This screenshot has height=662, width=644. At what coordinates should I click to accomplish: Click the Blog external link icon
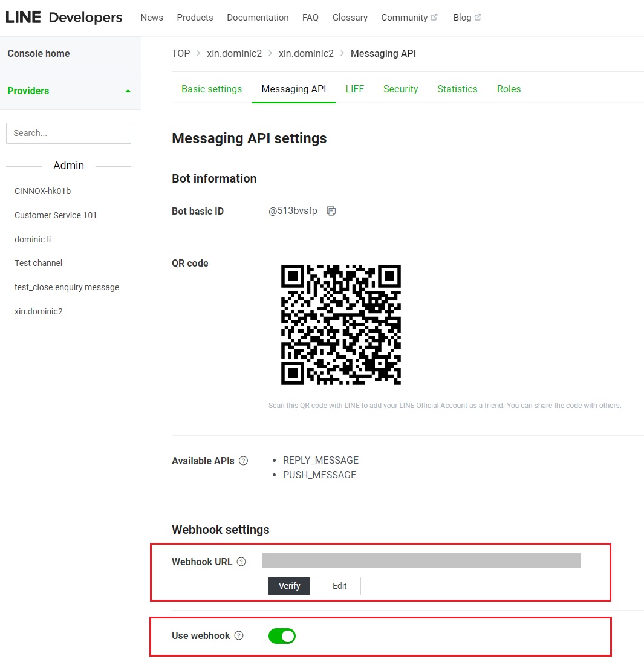pyautogui.click(x=478, y=18)
